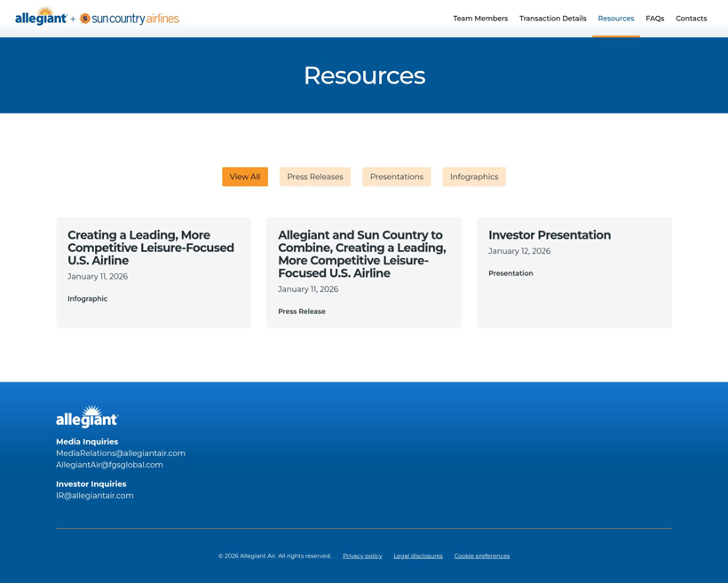Open the Investor Presentation card

coord(549,235)
